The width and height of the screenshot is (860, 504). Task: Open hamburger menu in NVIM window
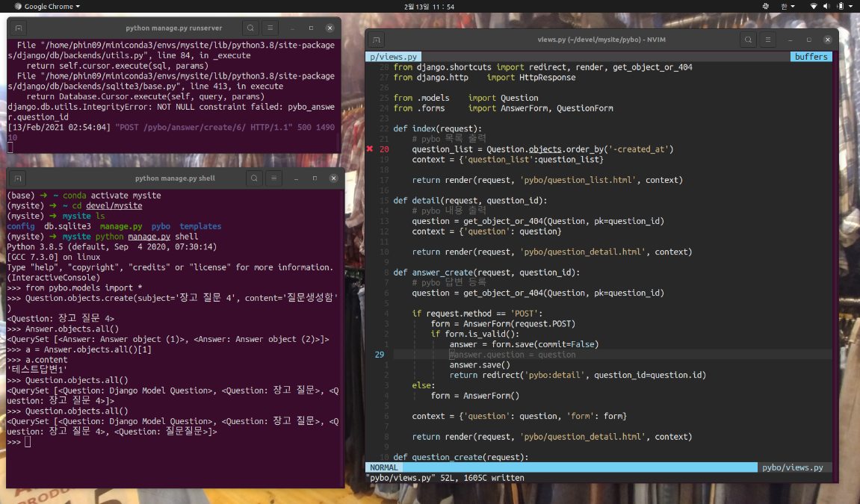(x=768, y=40)
